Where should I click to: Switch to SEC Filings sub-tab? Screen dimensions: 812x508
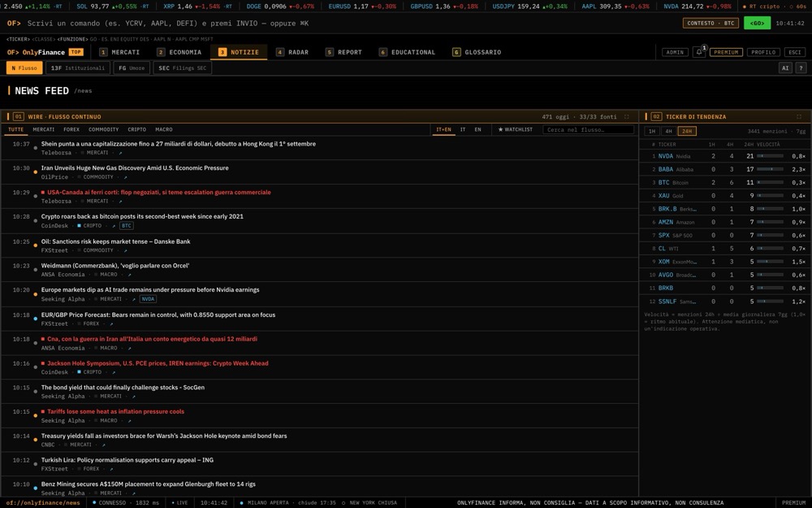(182, 68)
